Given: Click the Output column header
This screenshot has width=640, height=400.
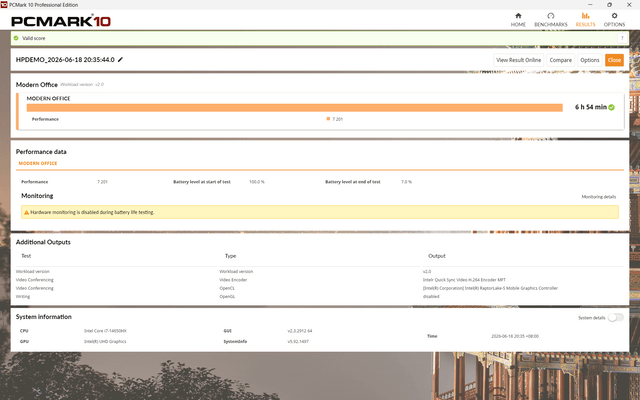Looking at the screenshot, I should [437, 256].
